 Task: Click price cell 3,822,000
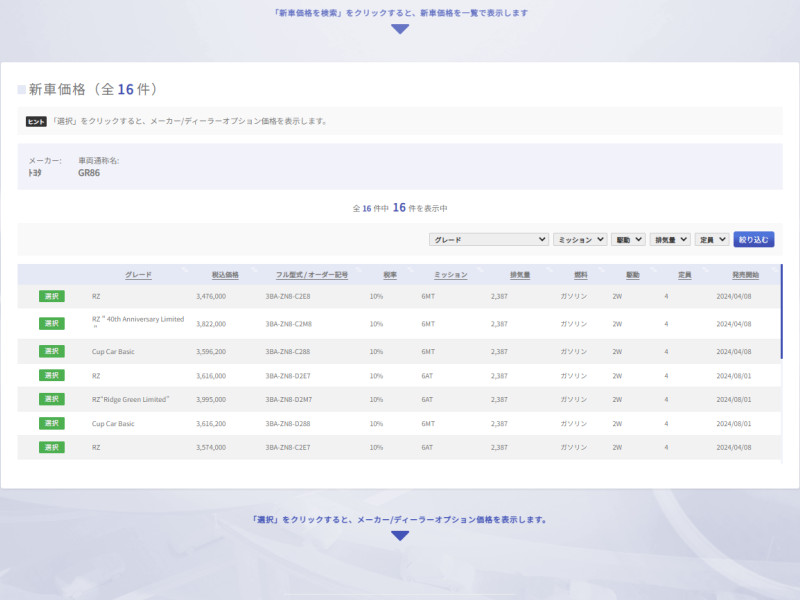click(x=211, y=324)
